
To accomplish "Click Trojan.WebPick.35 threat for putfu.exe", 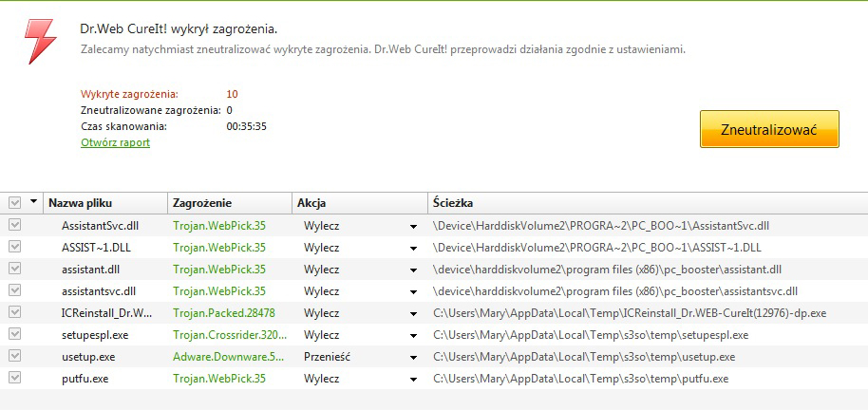I will [219, 379].
